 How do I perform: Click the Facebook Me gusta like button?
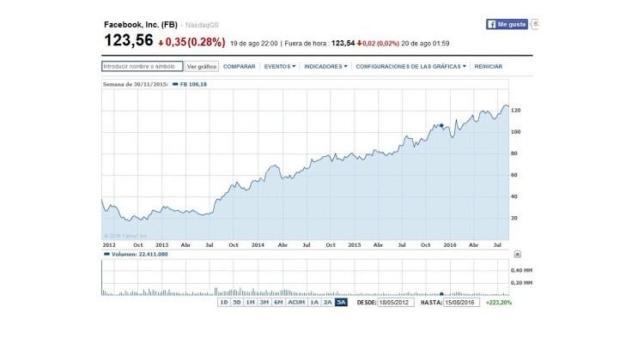507,25
